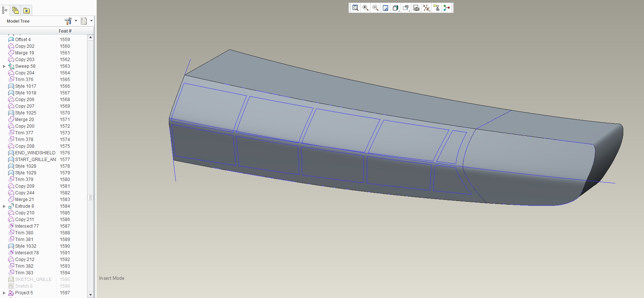Image resolution: width=644 pixels, height=298 pixels.
Task: Open the Model Tree show dropdown arrow
Action: point(91,21)
